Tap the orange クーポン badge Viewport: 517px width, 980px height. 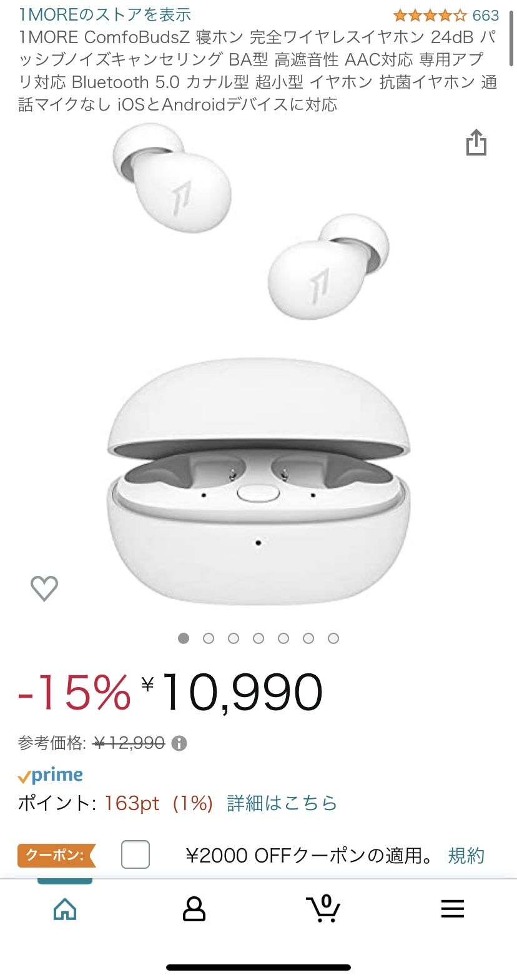point(56,855)
